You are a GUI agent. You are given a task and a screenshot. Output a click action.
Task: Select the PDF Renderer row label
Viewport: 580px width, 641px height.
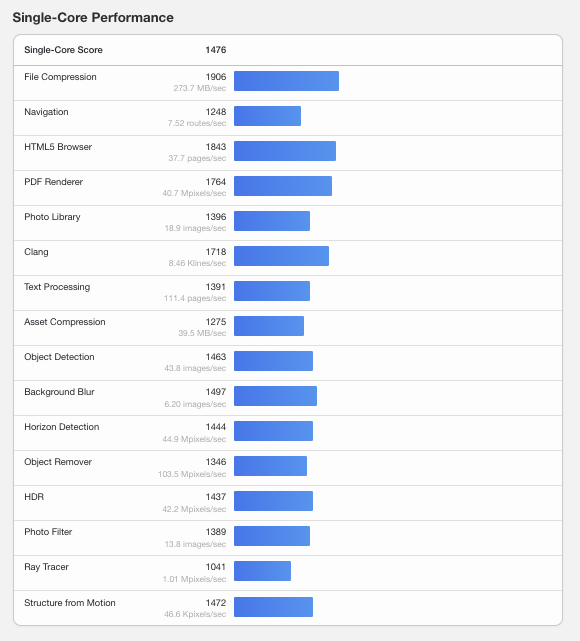click(54, 182)
